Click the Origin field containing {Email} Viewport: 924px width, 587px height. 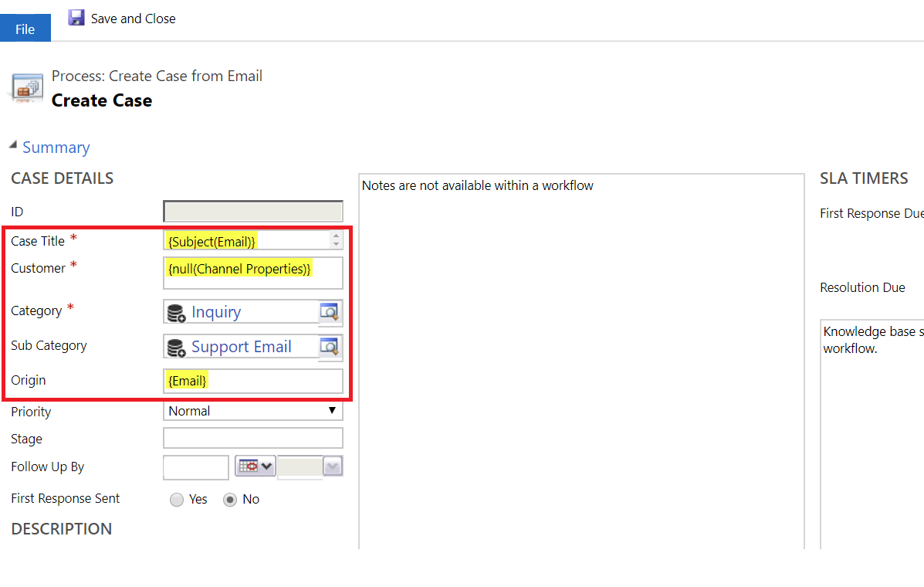tap(252, 381)
